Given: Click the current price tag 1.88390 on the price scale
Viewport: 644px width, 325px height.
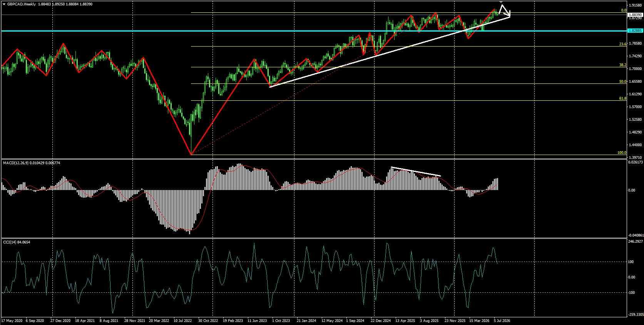Looking at the screenshot, I should click(x=635, y=14).
